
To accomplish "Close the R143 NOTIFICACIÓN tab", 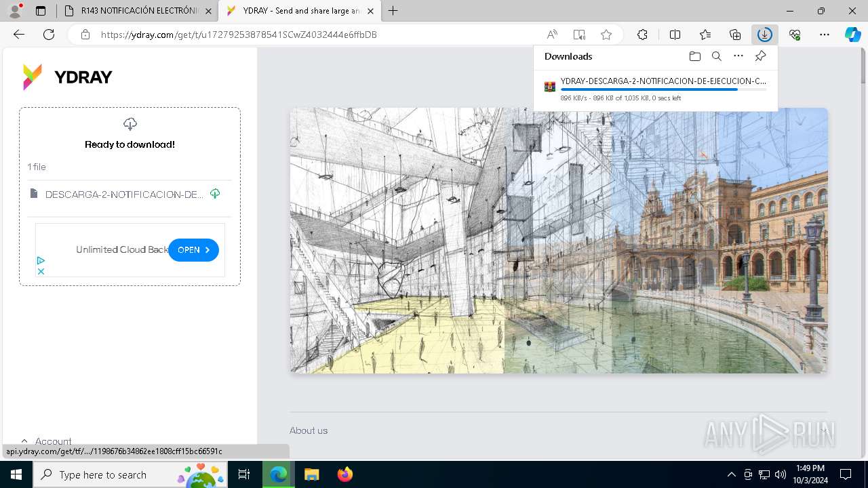I will 208,11.
